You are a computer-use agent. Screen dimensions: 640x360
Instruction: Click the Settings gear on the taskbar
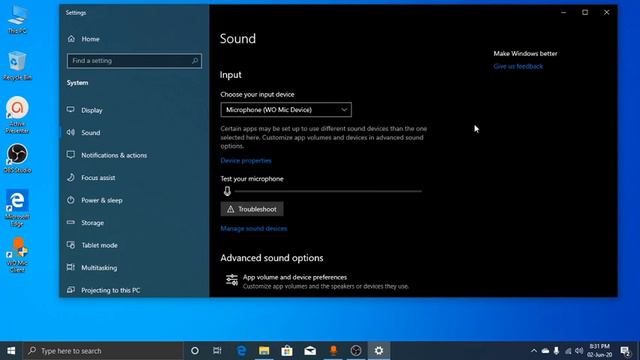pos(379,351)
